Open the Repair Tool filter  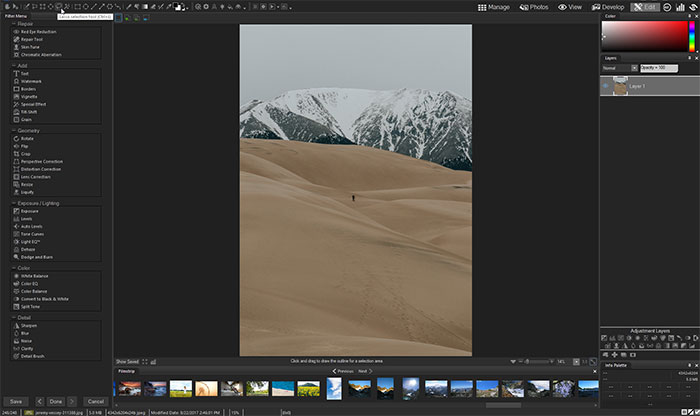[x=29, y=39]
